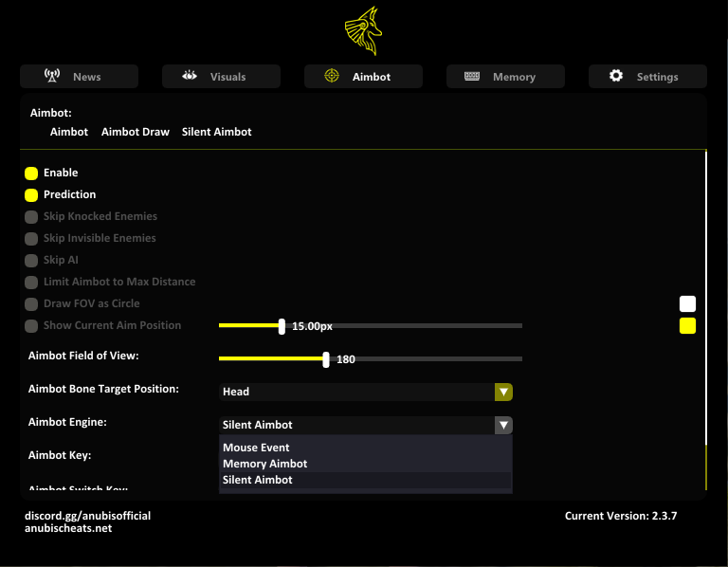Disable the Prediction option
Screen dimensions: 728x567
click(31, 195)
